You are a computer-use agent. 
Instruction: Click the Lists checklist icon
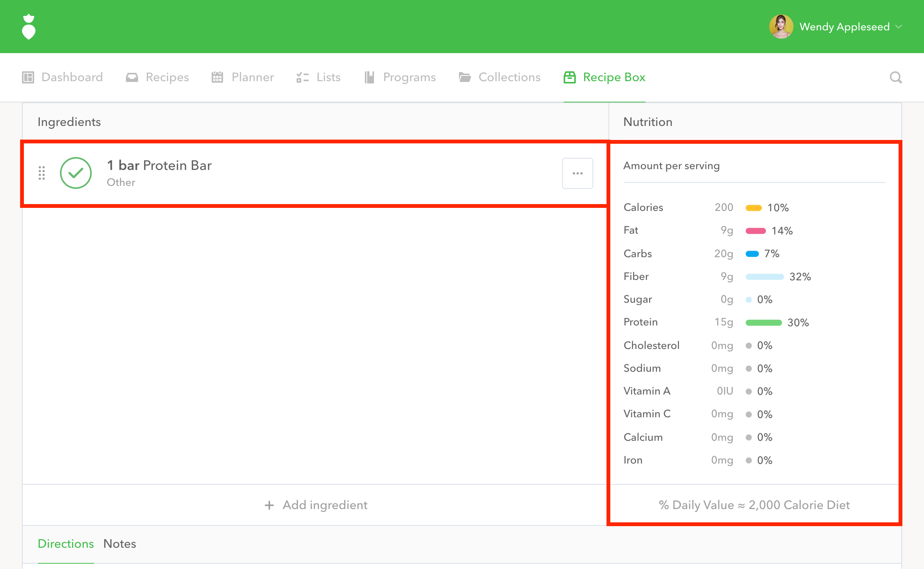click(302, 77)
